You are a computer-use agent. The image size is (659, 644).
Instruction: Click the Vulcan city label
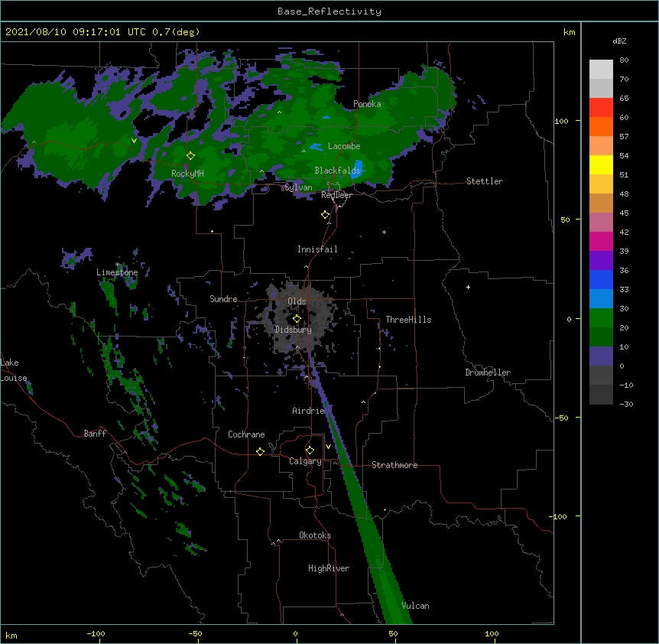415,606
